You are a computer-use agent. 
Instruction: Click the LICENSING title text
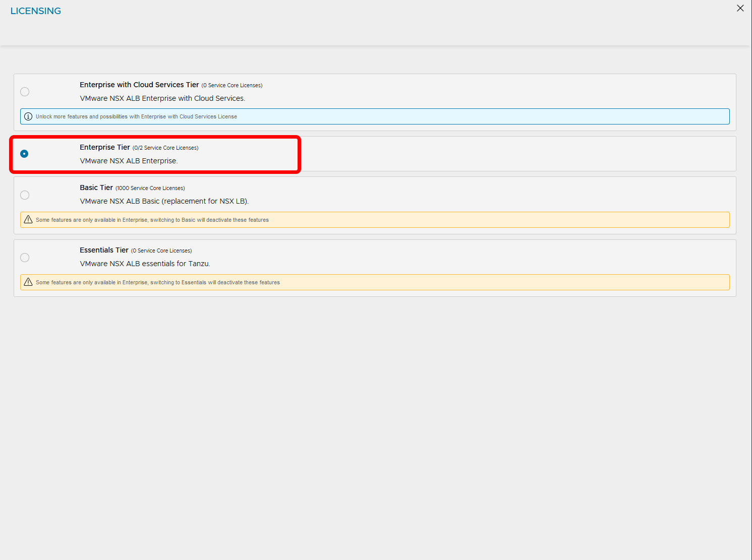(36, 11)
